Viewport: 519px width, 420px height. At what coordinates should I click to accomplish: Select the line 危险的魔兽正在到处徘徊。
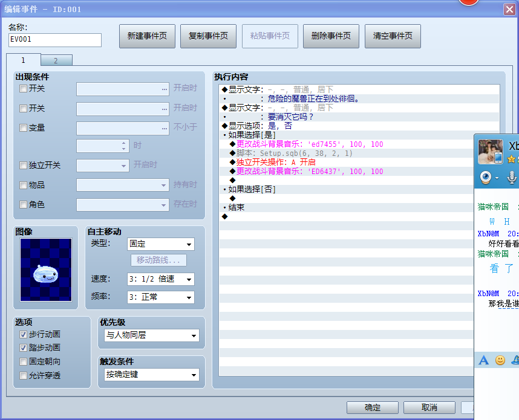(359, 99)
